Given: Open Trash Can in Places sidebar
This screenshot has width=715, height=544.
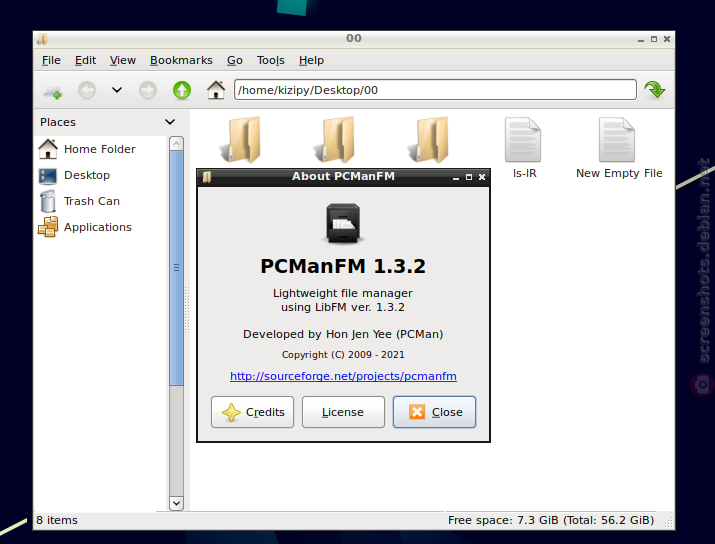Looking at the screenshot, I should [92, 201].
